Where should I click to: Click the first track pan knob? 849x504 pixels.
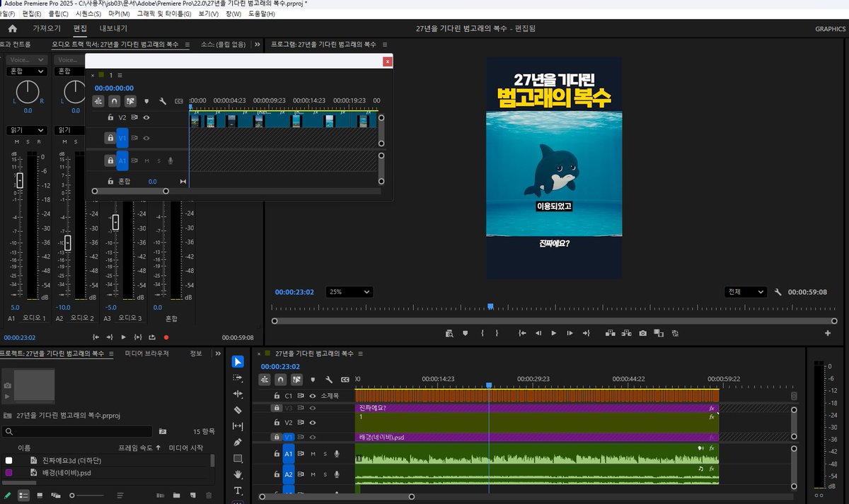(x=27, y=91)
